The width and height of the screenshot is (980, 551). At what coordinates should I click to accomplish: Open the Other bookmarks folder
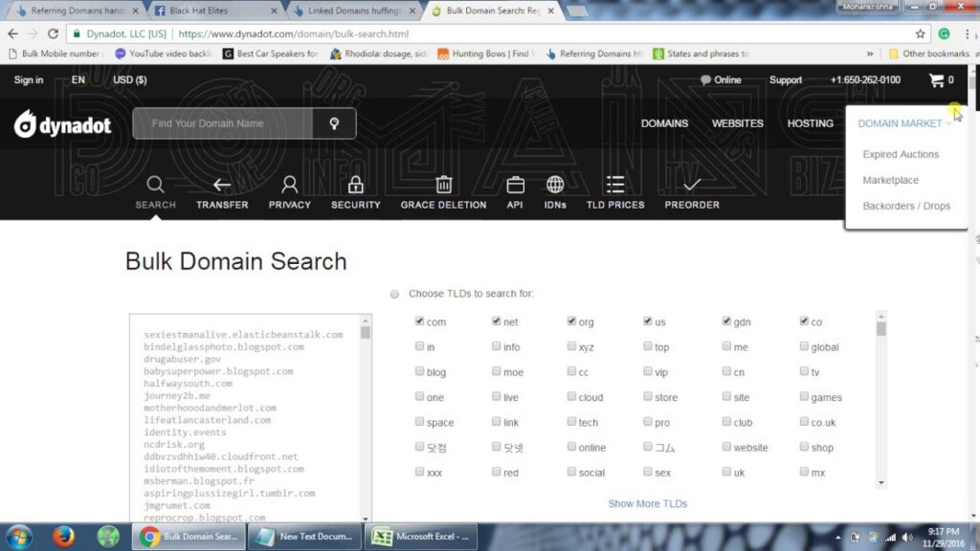[929, 54]
